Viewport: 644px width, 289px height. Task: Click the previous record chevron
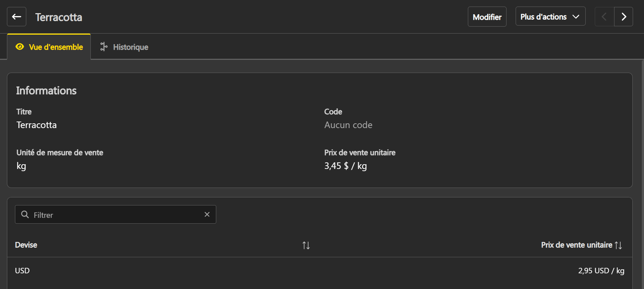(x=604, y=17)
